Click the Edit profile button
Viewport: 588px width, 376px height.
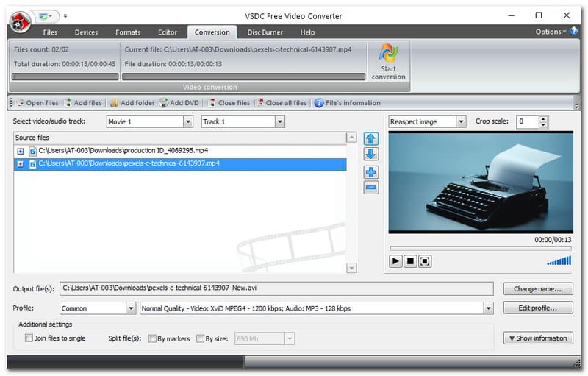click(x=537, y=308)
